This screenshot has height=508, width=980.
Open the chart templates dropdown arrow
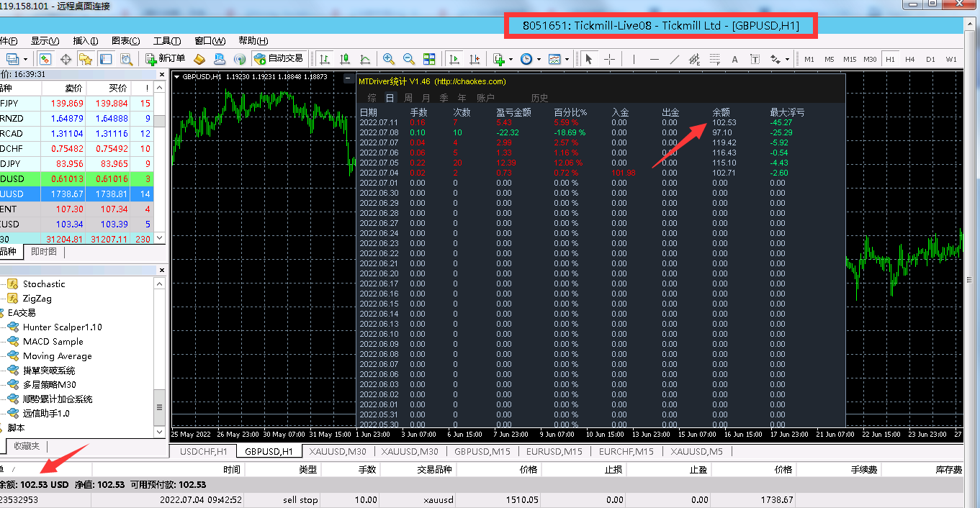click(x=567, y=59)
